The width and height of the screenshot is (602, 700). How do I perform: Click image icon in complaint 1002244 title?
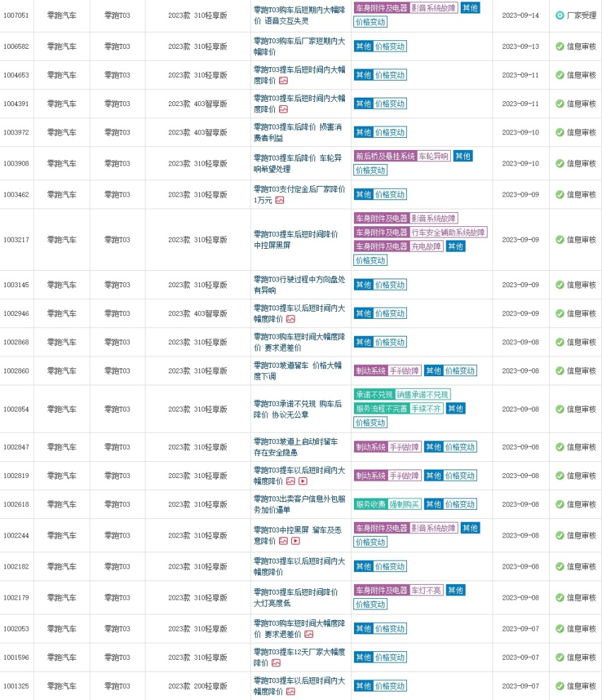pos(283,541)
